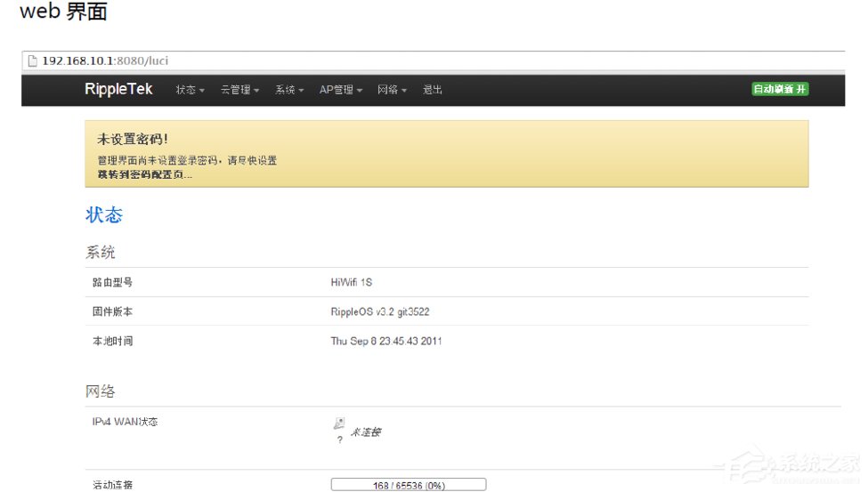Click 退出 to log out
868x492 pixels.
click(x=433, y=90)
